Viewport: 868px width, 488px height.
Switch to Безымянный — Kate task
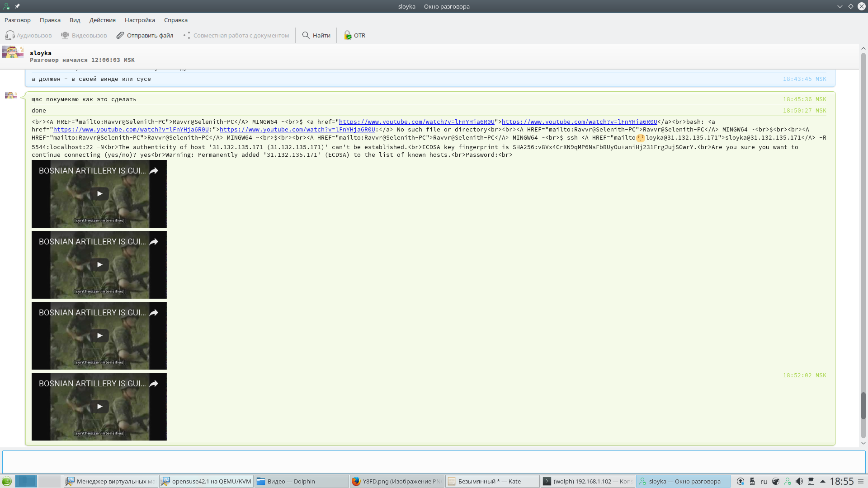coord(492,481)
